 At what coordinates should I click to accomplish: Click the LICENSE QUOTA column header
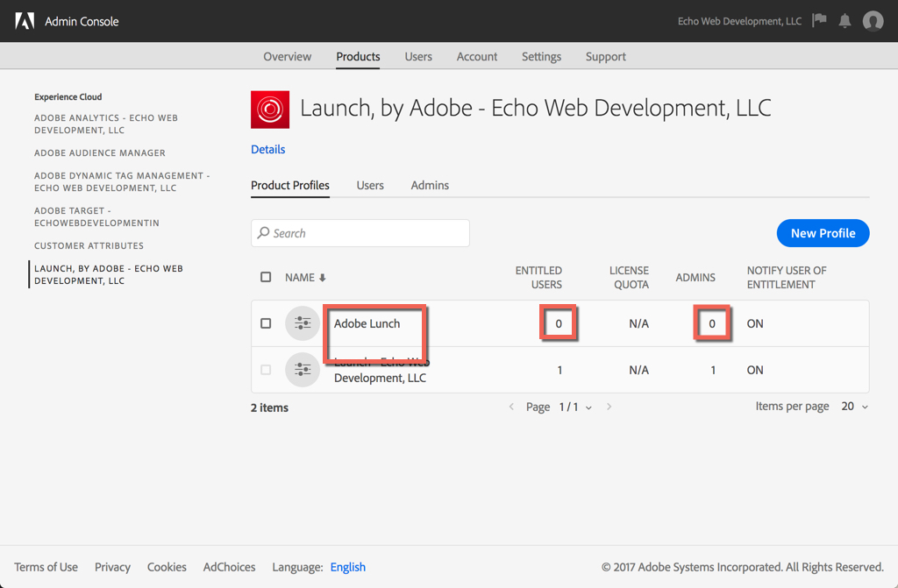(x=629, y=277)
